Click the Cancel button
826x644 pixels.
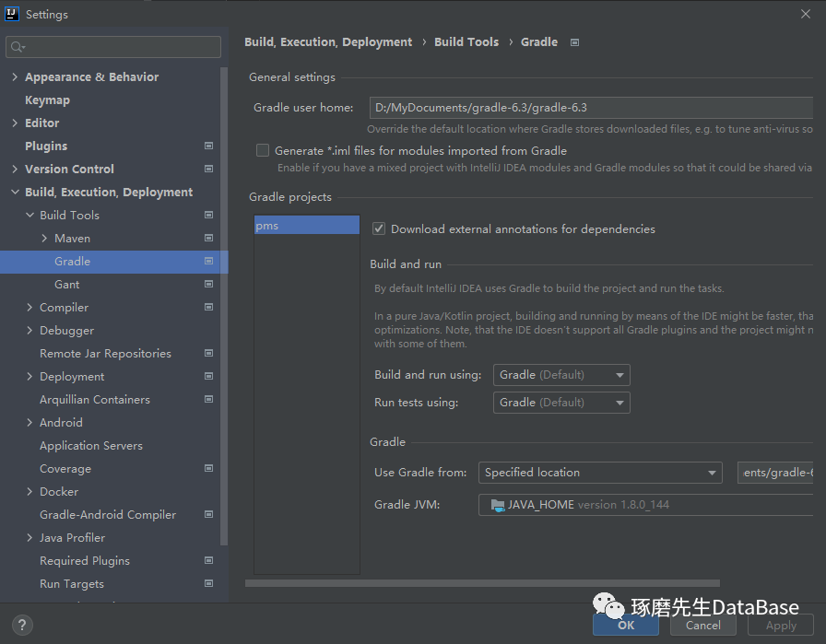(703, 625)
